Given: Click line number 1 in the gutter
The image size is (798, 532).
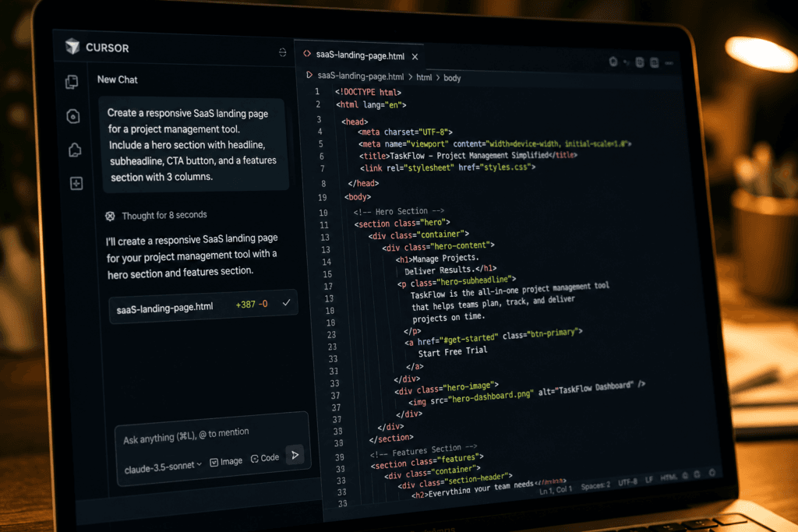Looking at the screenshot, I should pos(317,92).
